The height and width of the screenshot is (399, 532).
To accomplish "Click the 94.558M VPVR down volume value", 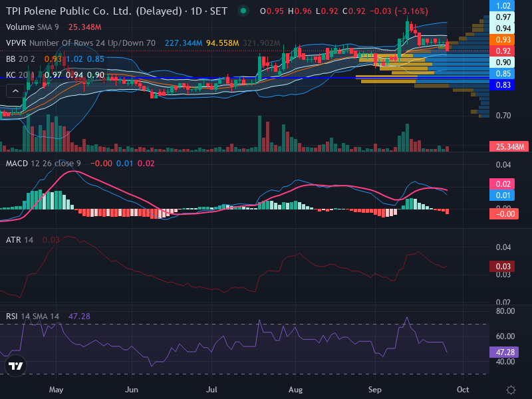I will pos(223,43).
